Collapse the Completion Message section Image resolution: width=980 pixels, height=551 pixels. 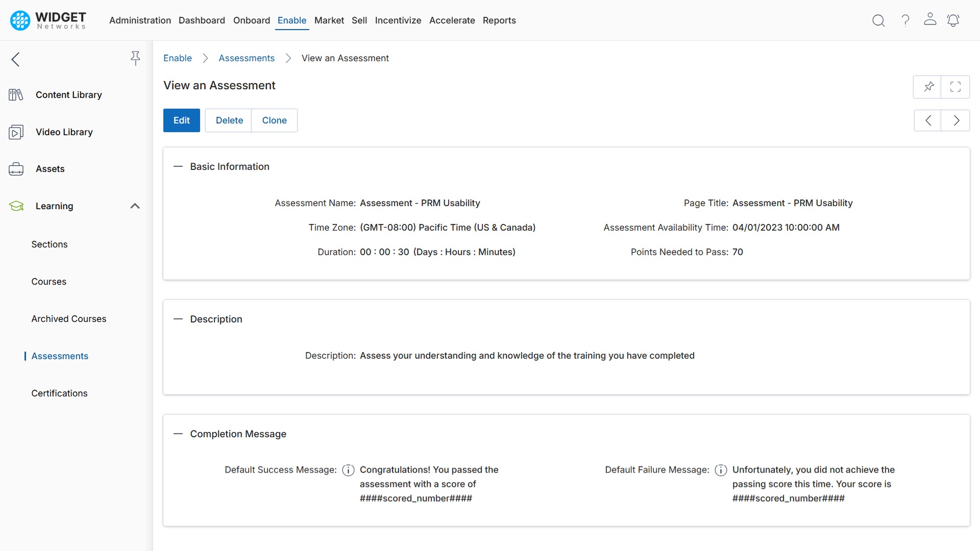pos(178,434)
